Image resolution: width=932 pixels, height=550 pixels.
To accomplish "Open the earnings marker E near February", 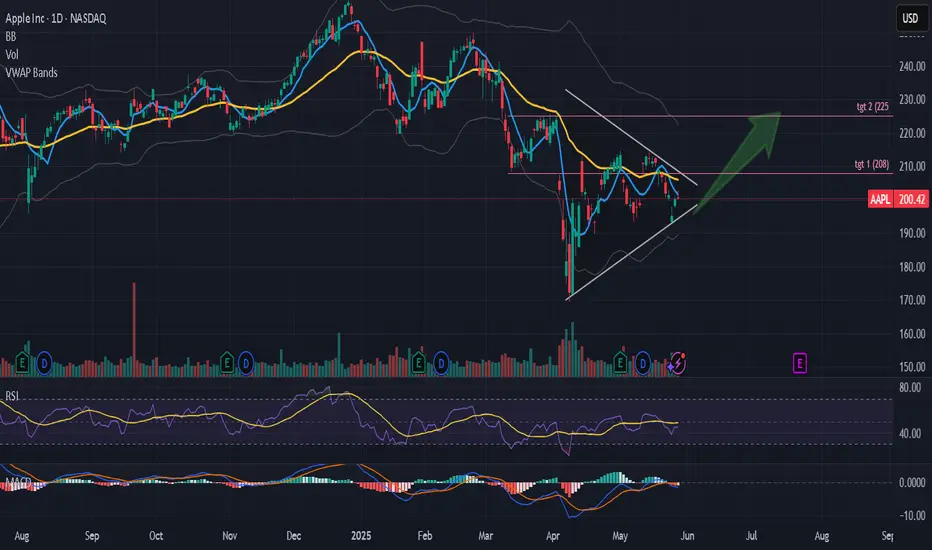I will click(418, 362).
